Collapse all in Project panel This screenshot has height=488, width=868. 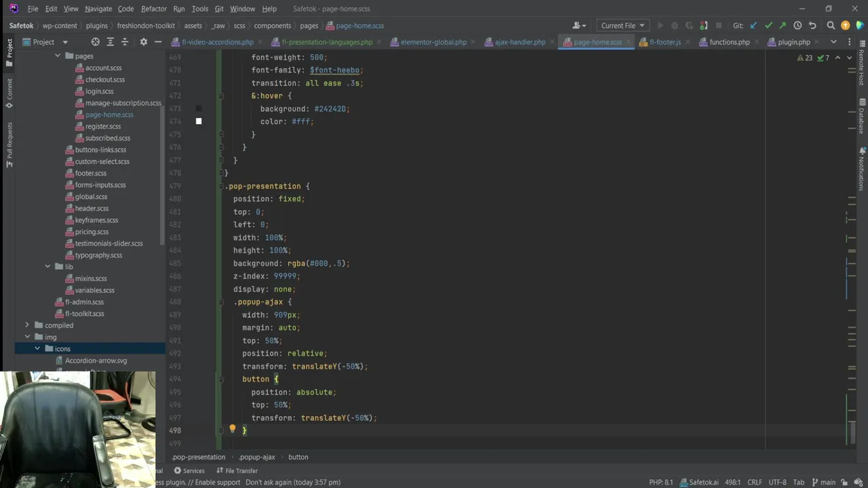click(x=125, y=42)
